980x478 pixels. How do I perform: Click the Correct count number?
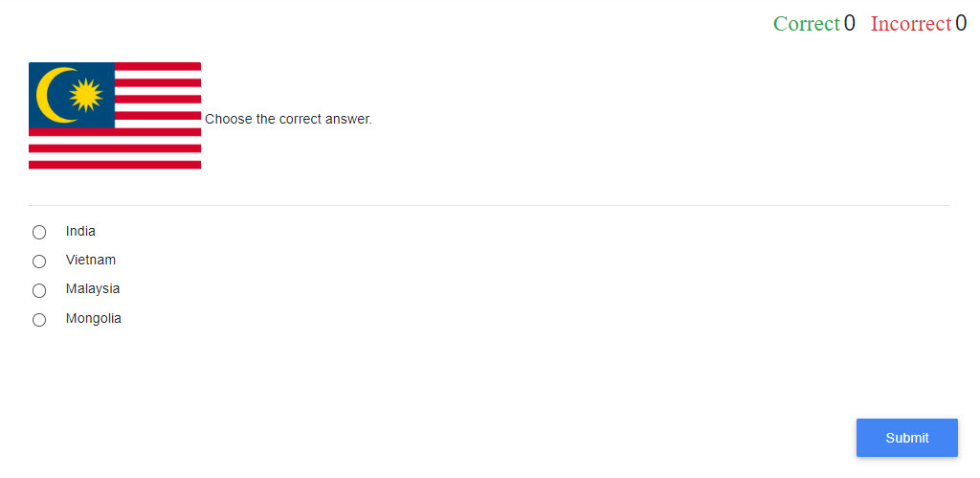click(x=849, y=24)
